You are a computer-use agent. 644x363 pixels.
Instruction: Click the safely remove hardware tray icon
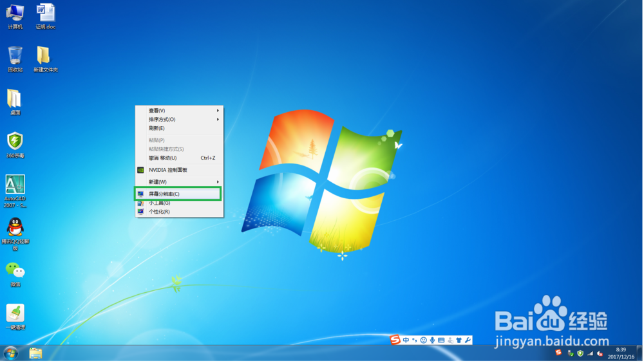(571, 353)
